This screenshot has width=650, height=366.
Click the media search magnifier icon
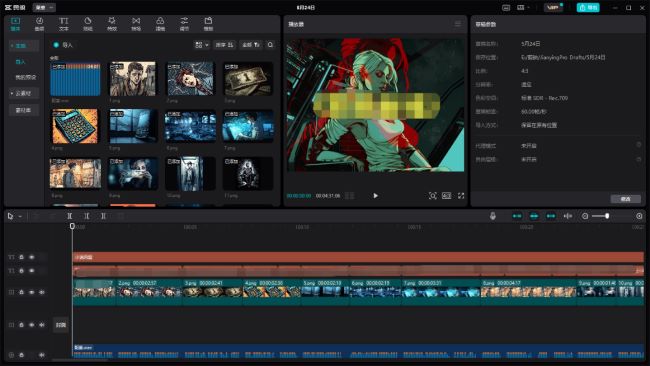pos(270,45)
